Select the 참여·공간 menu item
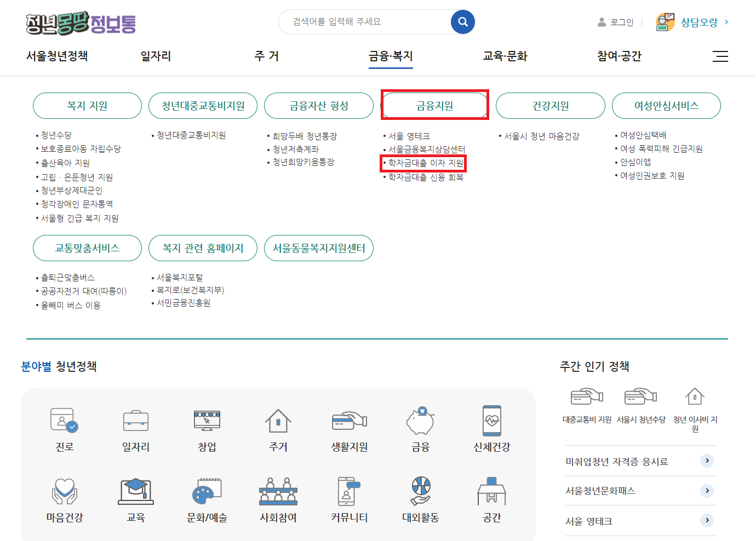756x541 pixels. (620, 56)
